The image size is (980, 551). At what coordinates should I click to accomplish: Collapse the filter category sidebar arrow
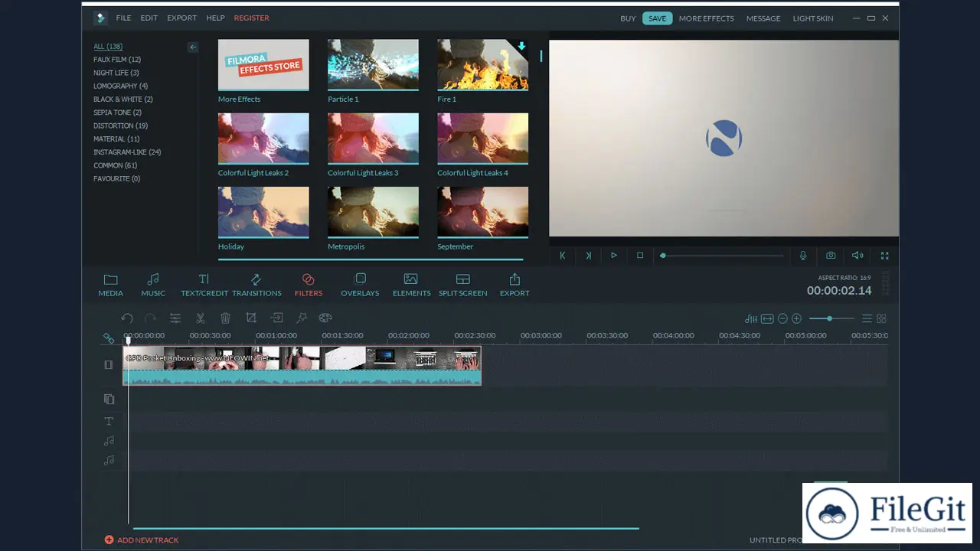pyautogui.click(x=193, y=47)
